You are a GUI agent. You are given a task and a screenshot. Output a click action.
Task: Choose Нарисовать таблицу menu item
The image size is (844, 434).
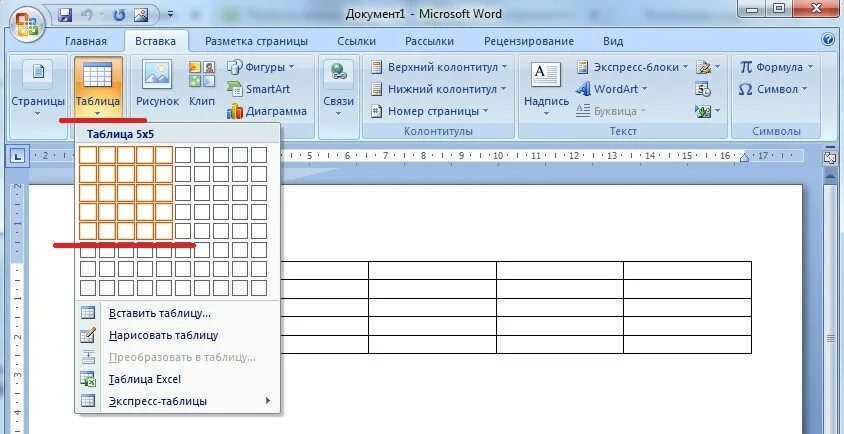click(x=178, y=335)
